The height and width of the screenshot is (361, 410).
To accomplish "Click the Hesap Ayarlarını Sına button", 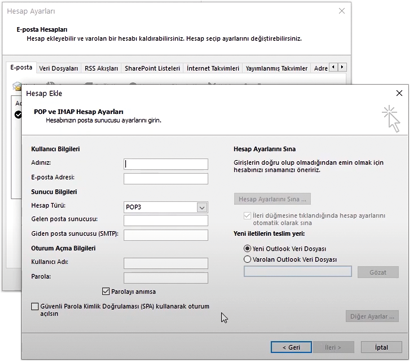I will (x=272, y=199).
